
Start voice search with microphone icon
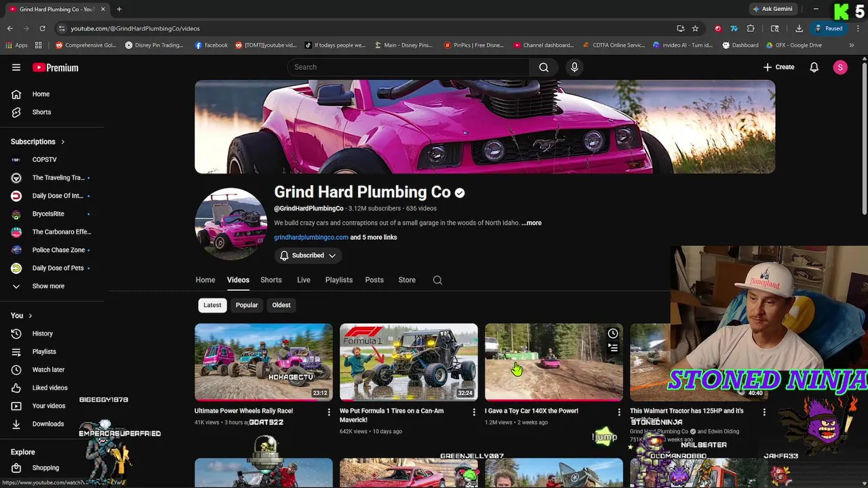[x=574, y=67]
